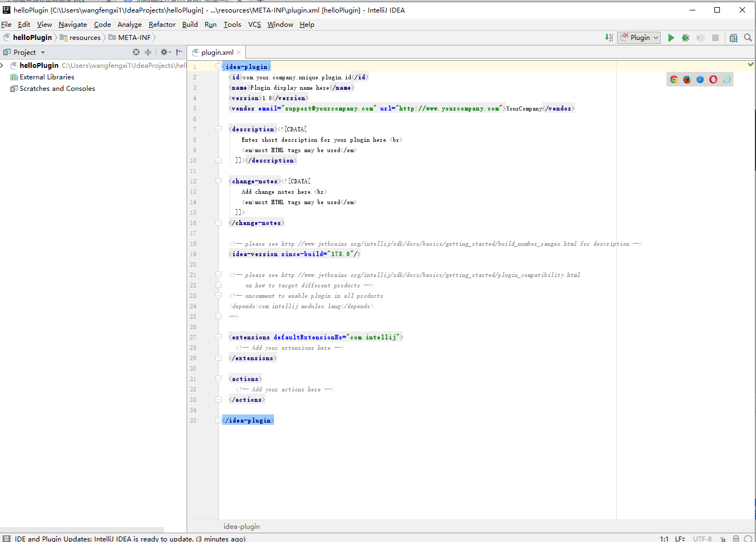Open Project panel settings gear
756x542 pixels.
click(x=165, y=52)
